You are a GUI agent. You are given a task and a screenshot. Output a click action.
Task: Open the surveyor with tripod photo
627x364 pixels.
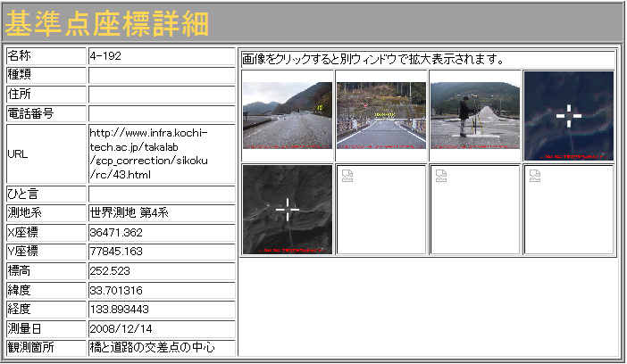[475, 115]
